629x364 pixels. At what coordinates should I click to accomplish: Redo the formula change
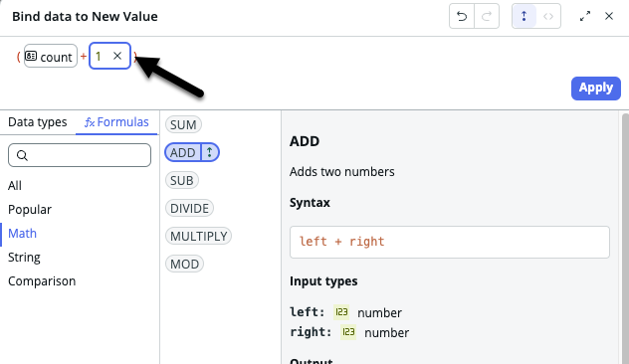(x=487, y=17)
